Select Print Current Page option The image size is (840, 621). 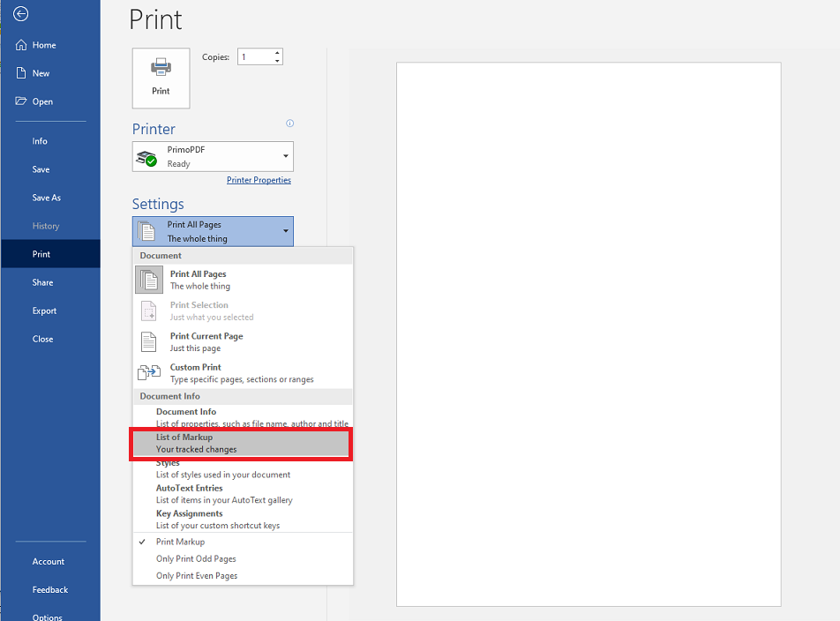[243, 342]
